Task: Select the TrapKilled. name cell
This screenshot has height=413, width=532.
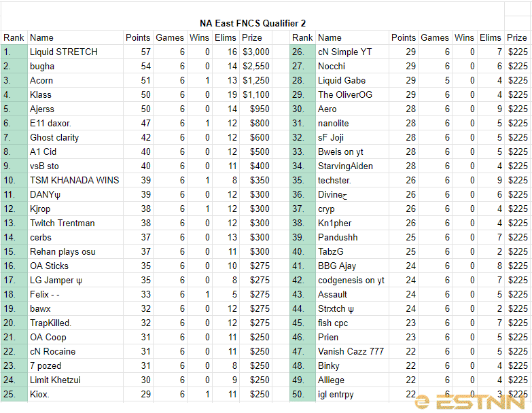Action: tap(75, 323)
